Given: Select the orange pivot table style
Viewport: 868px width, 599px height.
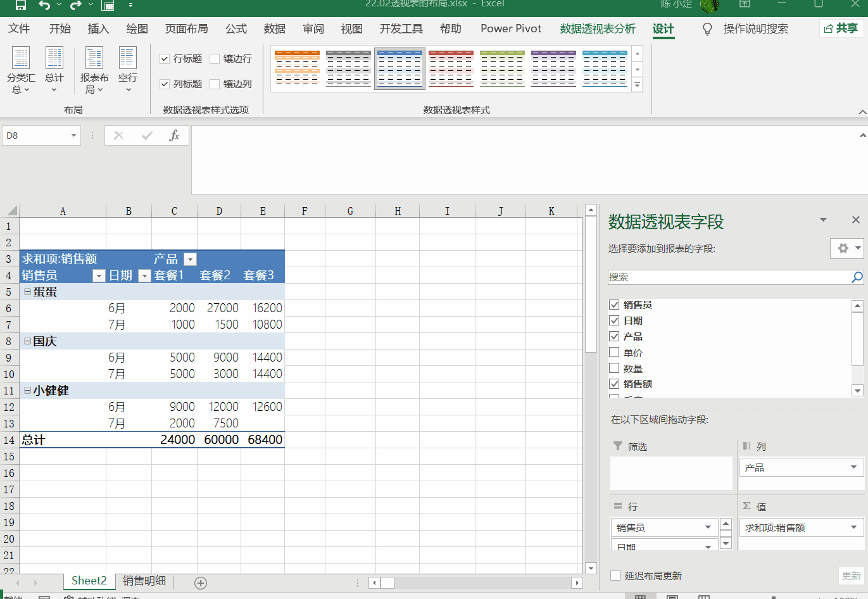Looking at the screenshot, I should point(297,68).
